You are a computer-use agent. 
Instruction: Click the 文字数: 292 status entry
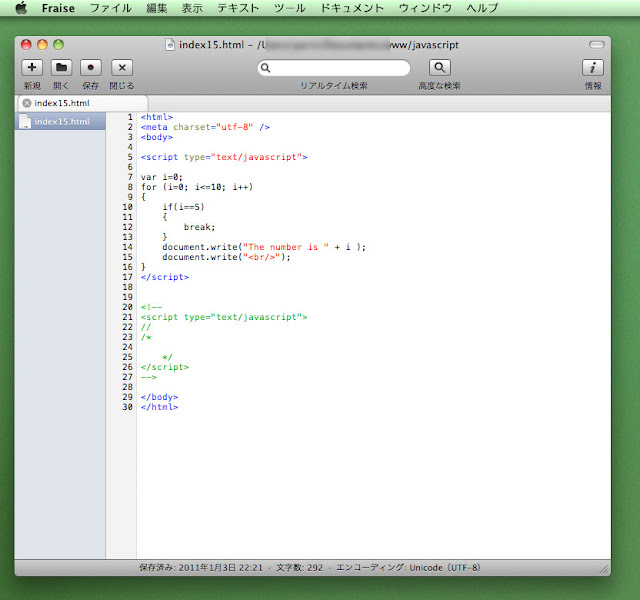click(x=299, y=568)
